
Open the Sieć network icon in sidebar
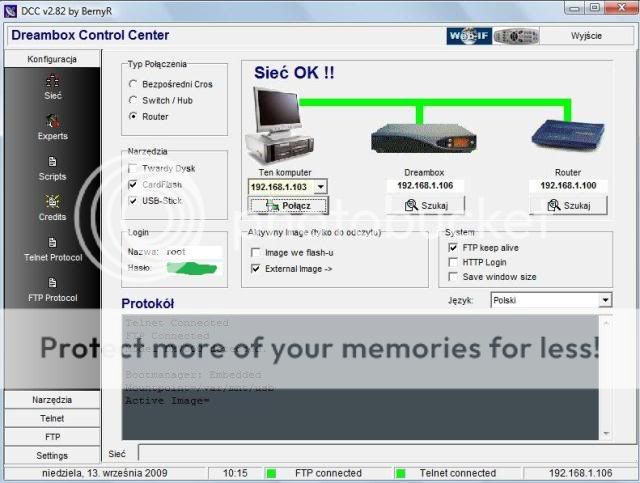[x=53, y=80]
